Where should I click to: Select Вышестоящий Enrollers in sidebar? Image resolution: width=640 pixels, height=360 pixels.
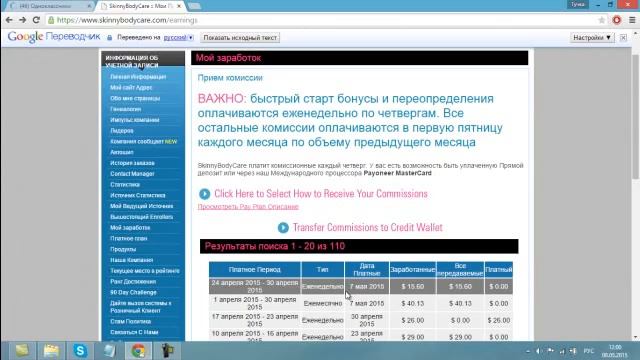tap(141, 217)
